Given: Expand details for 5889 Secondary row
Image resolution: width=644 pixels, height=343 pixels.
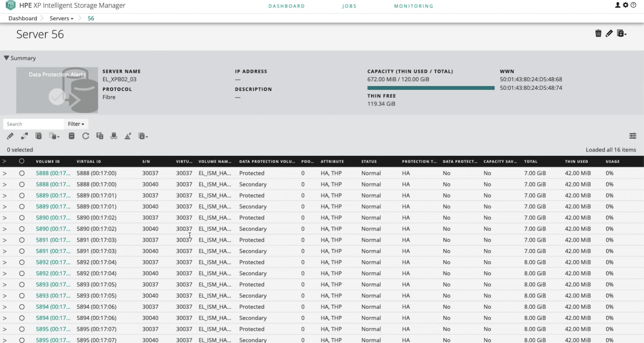Looking at the screenshot, I should (x=4, y=207).
